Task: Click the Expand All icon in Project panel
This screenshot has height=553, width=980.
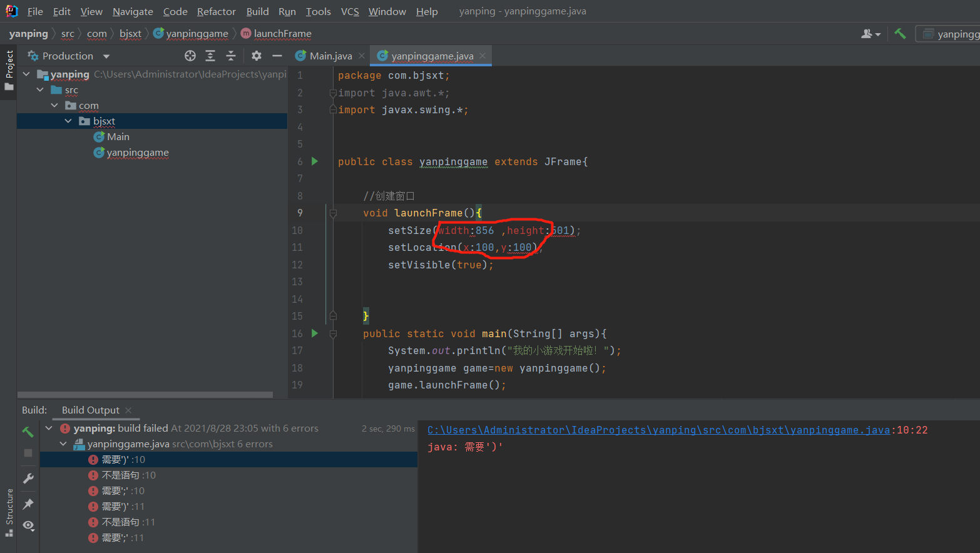Action: [x=210, y=56]
